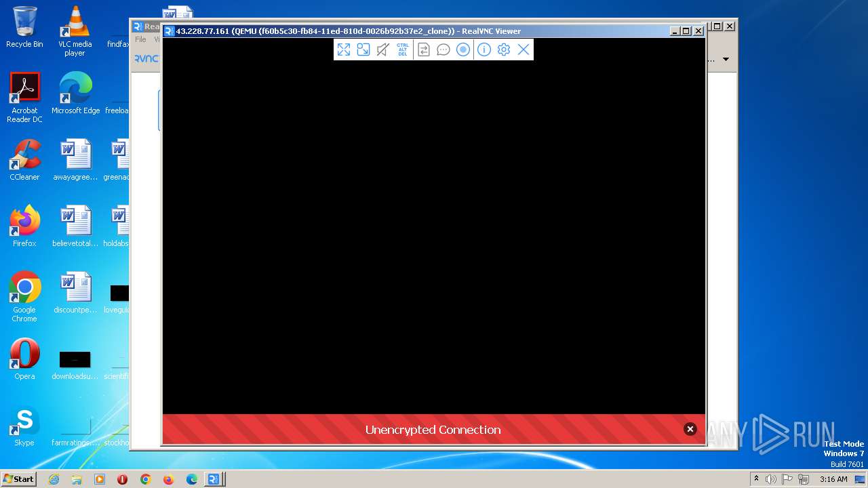Open Action Center flag icon
Image resolution: width=868 pixels, height=488 pixels.
(x=788, y=479)
